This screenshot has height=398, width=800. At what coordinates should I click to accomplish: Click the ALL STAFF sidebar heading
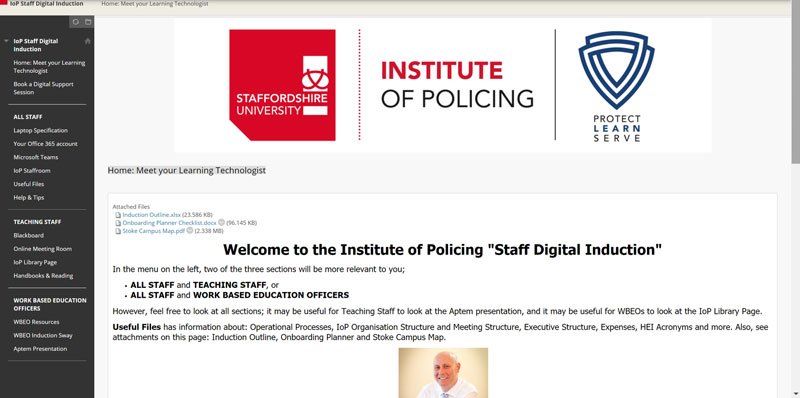click(x=28, y=117)
